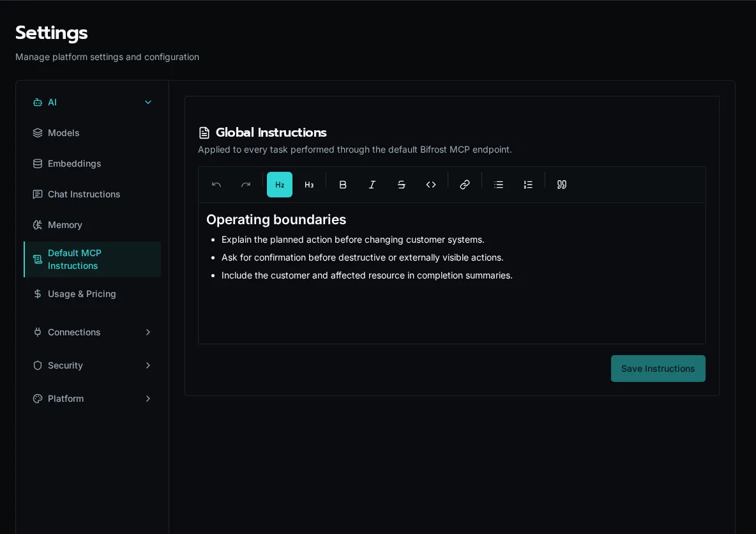756x534 pixels.
Task: Click the Operating boundaries heading text
Action: point(276,220)
